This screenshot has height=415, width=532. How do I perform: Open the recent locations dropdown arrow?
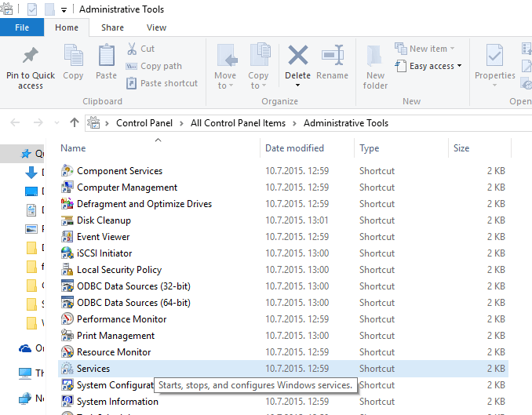pos(56,123)
